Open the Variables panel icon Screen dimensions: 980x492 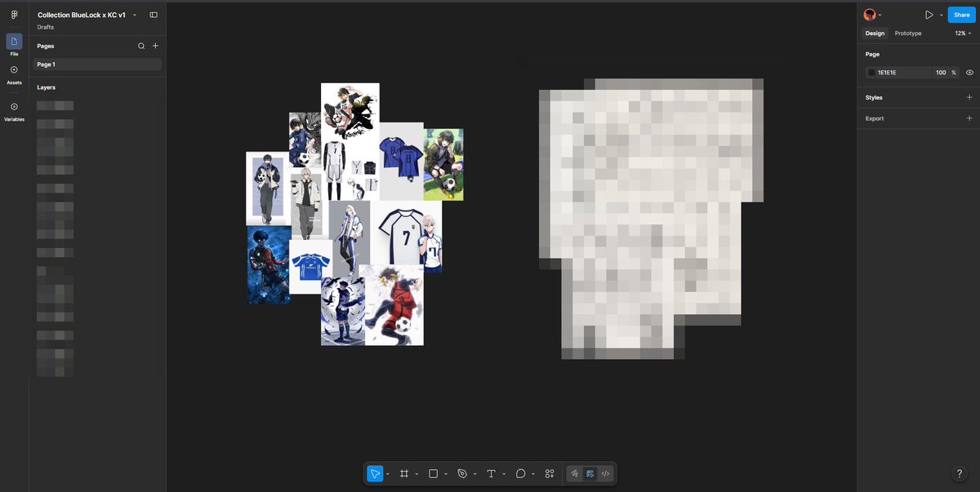point(14,107)
